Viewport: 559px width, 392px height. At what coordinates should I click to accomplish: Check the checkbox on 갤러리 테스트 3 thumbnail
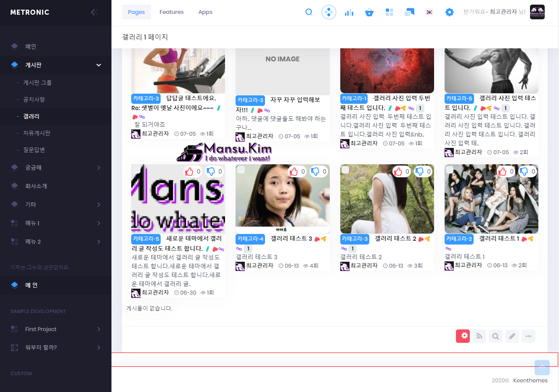[x=241, y=170]
